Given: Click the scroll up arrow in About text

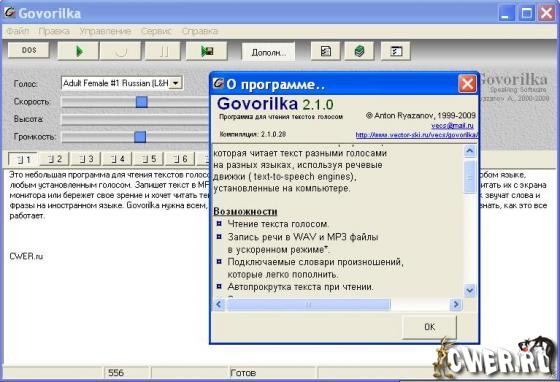Looking at the screenshot, I should tap(470, 151).
